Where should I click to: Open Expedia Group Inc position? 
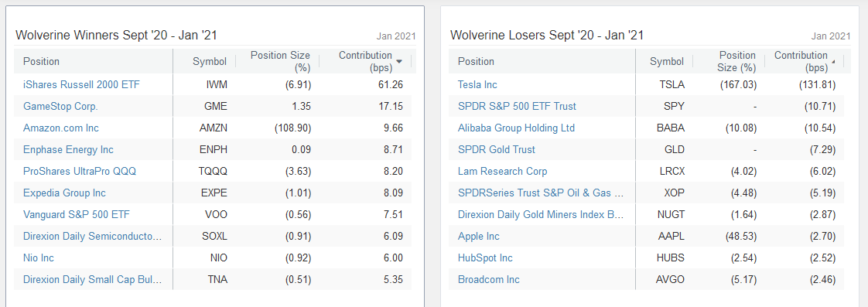pos(64,193)
